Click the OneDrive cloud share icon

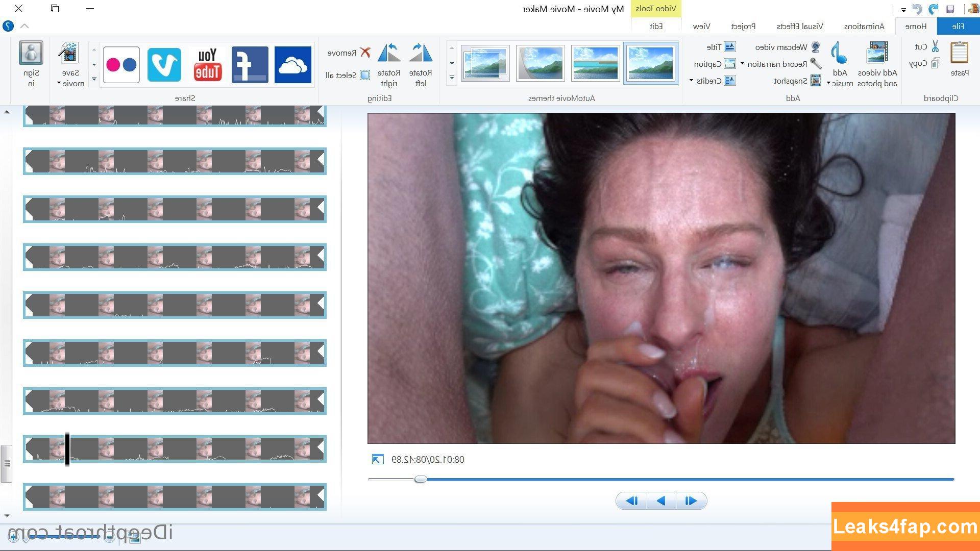point(292,64)
